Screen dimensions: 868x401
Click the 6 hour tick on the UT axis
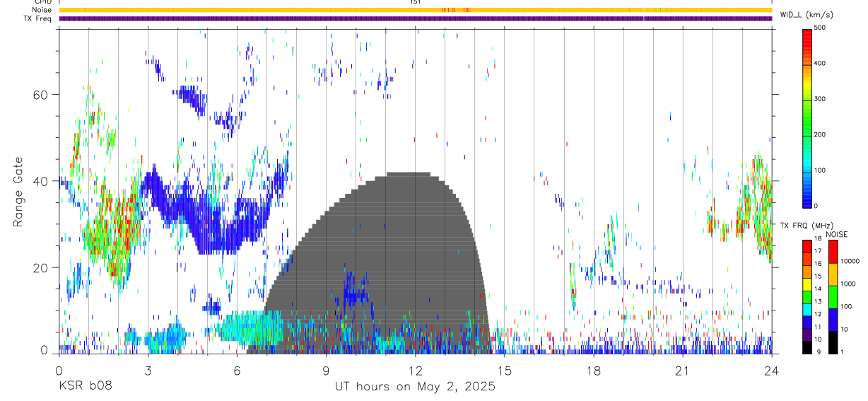pos(237,371)
